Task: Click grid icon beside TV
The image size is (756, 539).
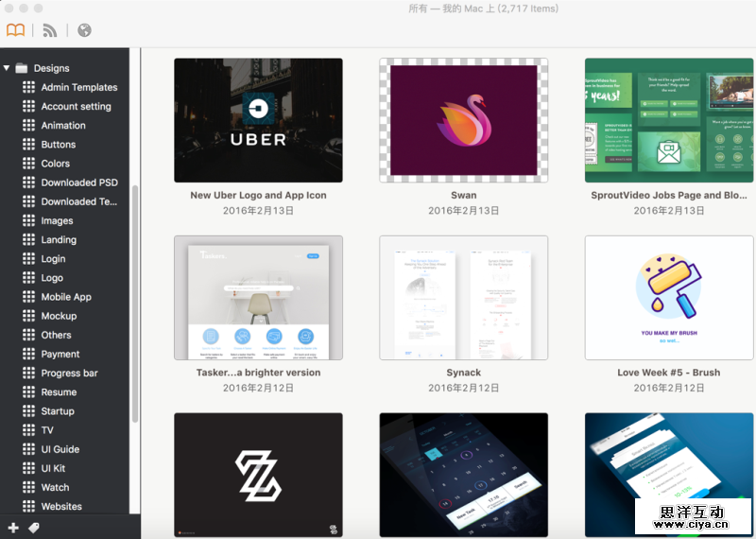Action: (x=28, y=430)
